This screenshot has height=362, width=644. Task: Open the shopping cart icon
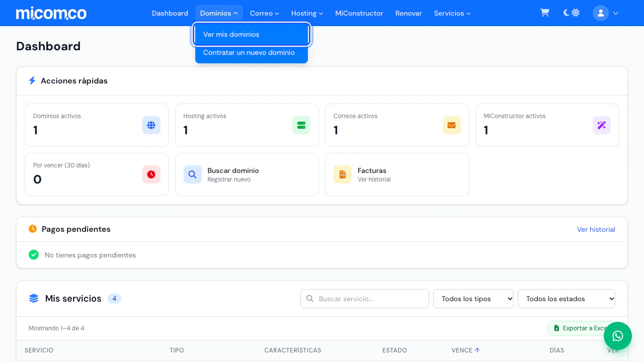click(544, 13)
